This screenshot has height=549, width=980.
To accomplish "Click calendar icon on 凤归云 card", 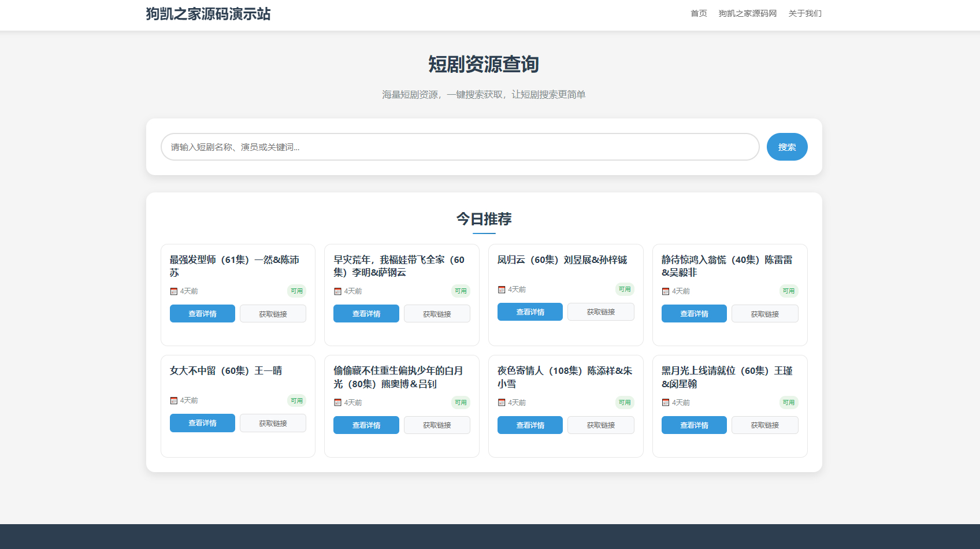I will pos(502,290).
